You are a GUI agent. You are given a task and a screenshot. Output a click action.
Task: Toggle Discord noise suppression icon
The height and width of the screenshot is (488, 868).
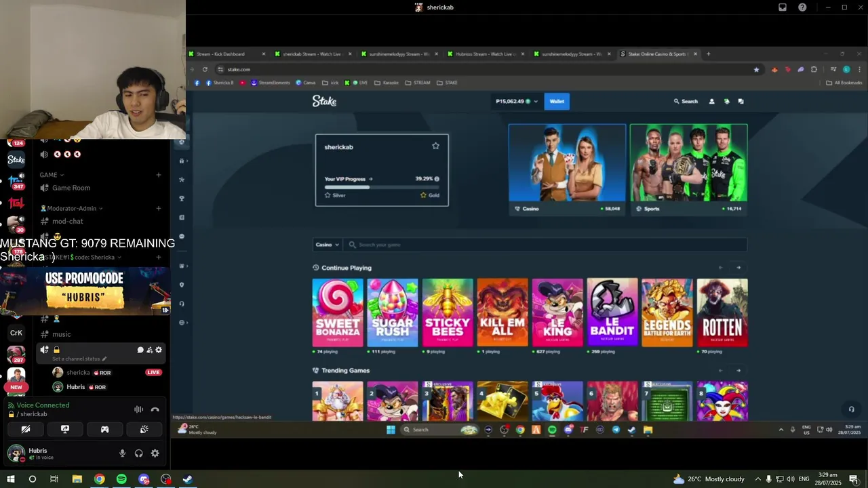(138, 409)
